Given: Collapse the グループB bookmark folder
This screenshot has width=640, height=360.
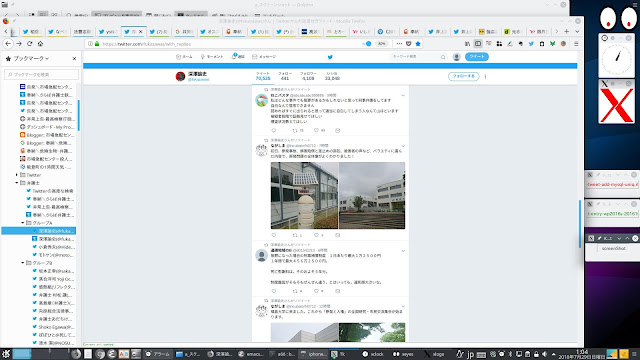Looking at the screenshot, I should point(23,263).
